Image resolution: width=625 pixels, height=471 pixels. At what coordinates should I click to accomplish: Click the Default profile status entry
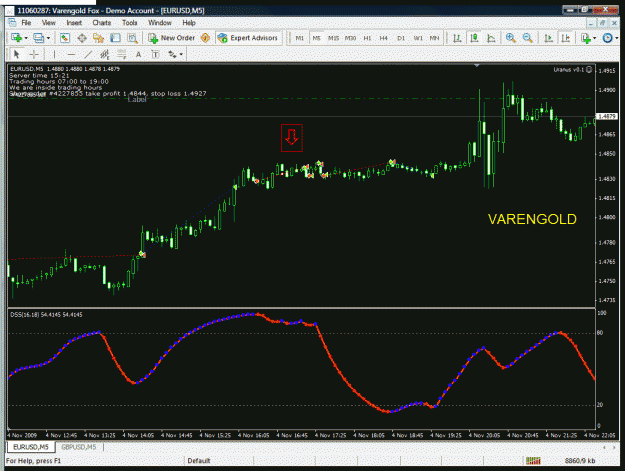click(x=199, y=461)
